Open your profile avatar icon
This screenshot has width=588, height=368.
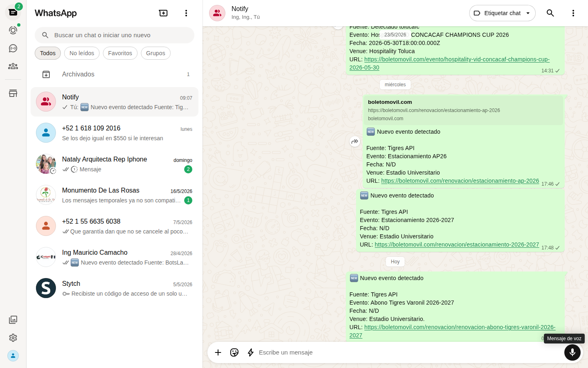(x=13, y=356)
